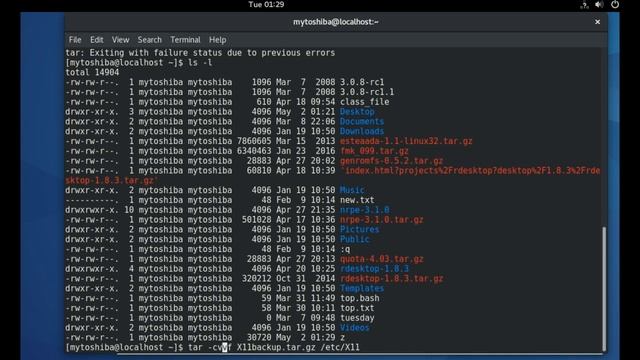Screen dimensions: 640x360
Task: Click the Music directory name
Action: tap(352, 190)
